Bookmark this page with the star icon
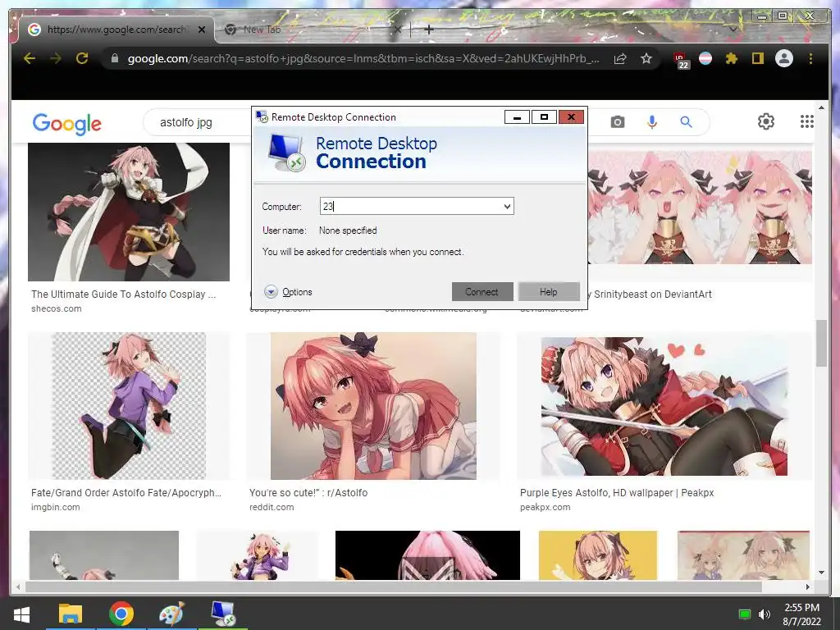This screenshot has width=840, height=630. 646,58
